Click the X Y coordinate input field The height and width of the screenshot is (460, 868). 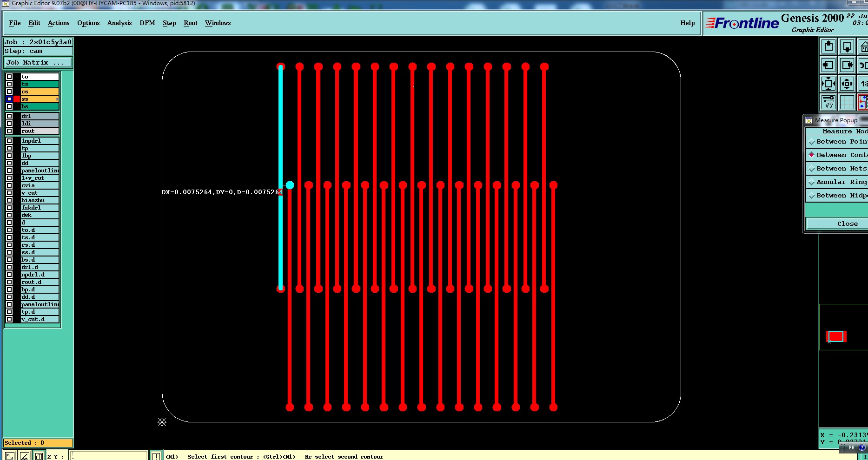[109, 456]
